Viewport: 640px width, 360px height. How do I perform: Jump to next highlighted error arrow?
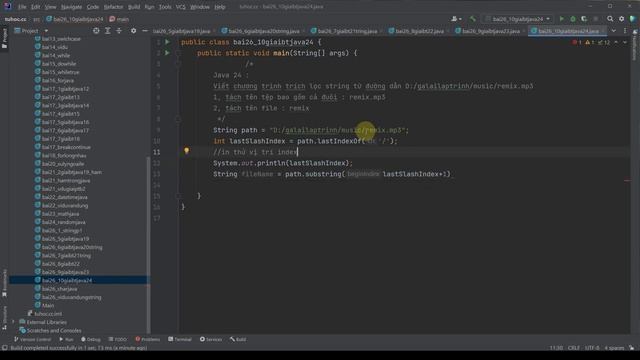(x=625, y=42)
